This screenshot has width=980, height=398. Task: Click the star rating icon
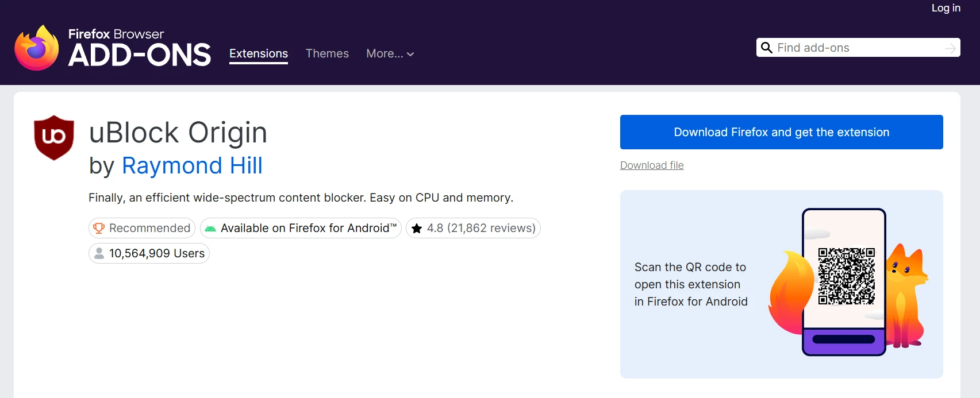tap(417, 229)
